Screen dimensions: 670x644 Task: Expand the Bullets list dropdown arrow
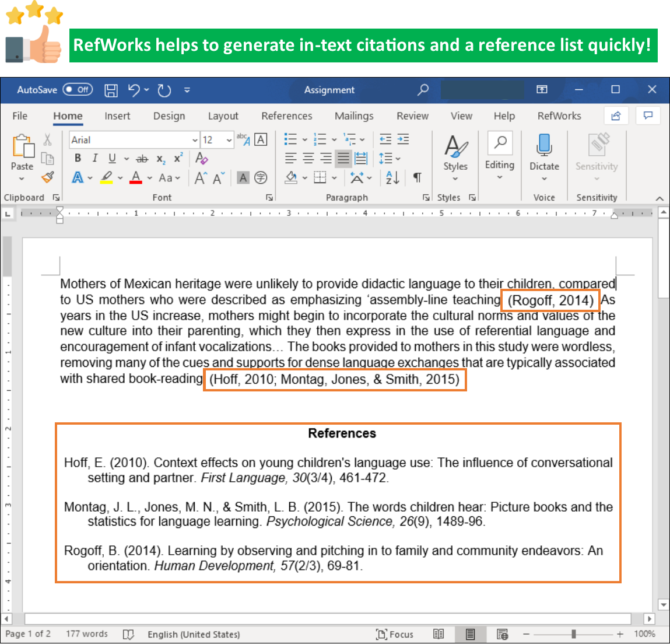click(x=304, y=139)
